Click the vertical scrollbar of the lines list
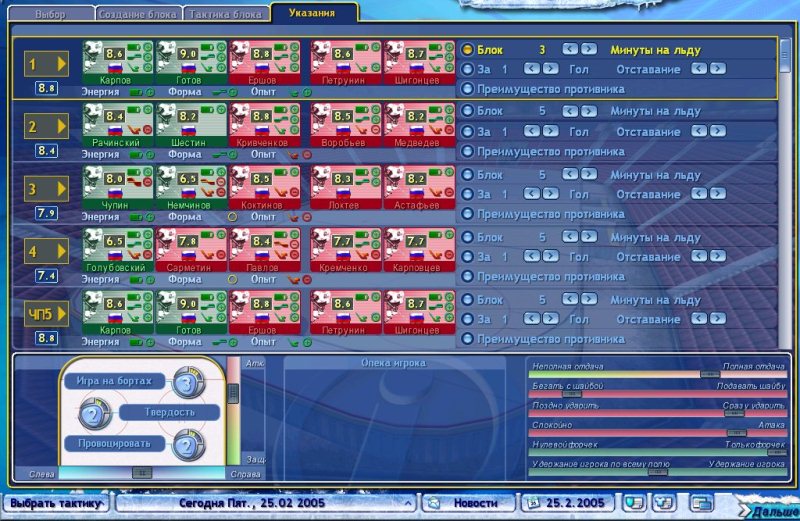 click(786, 190)
